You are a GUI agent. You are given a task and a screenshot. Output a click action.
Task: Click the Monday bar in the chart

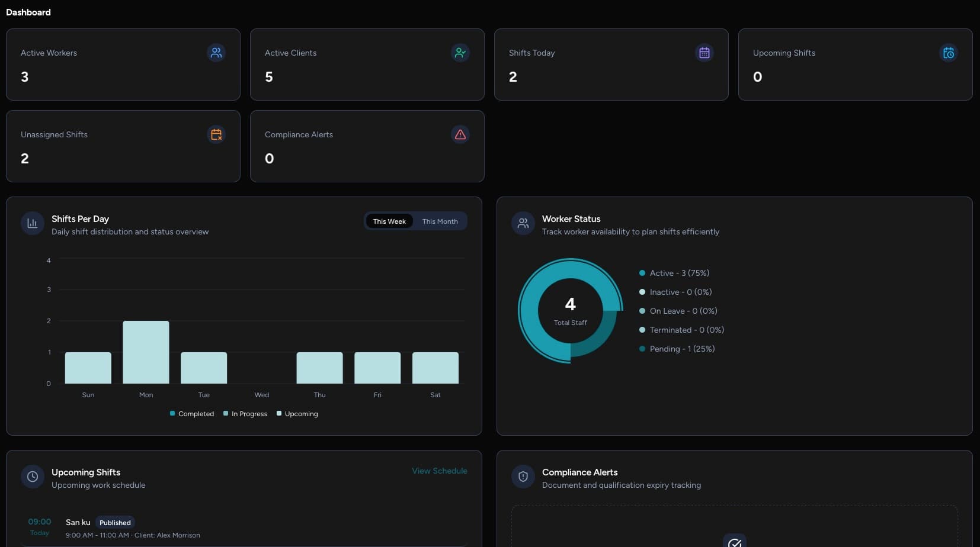(145, 352)
